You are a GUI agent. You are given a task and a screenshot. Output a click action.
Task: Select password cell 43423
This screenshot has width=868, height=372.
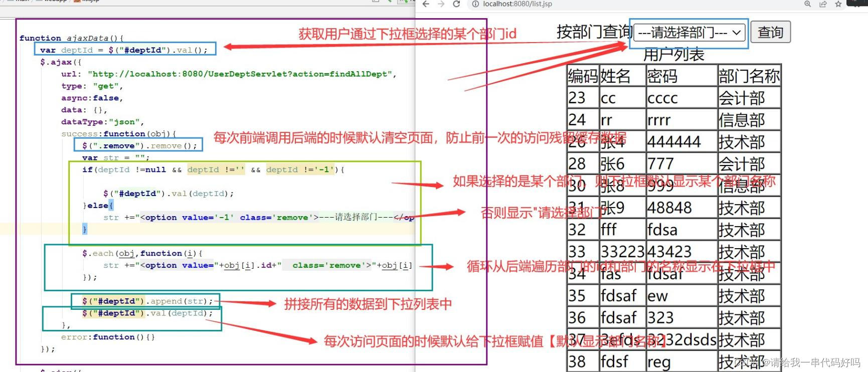click(681, 252)
